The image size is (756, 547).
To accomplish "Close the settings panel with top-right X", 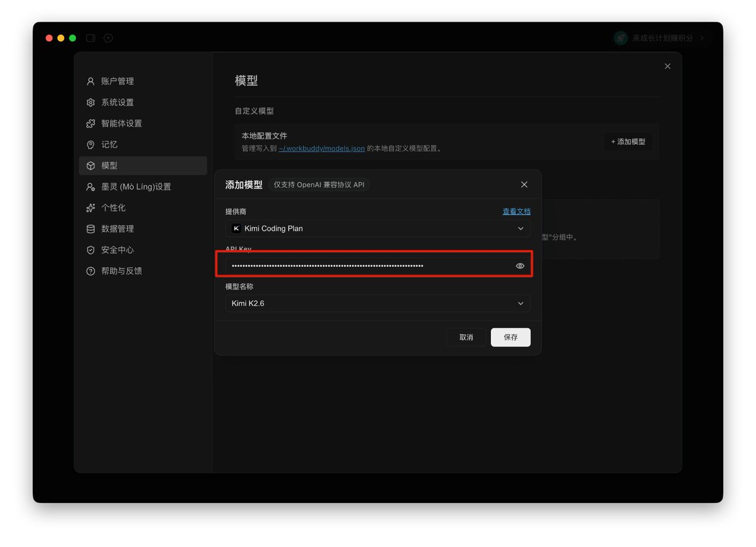I will pos(668,66).
